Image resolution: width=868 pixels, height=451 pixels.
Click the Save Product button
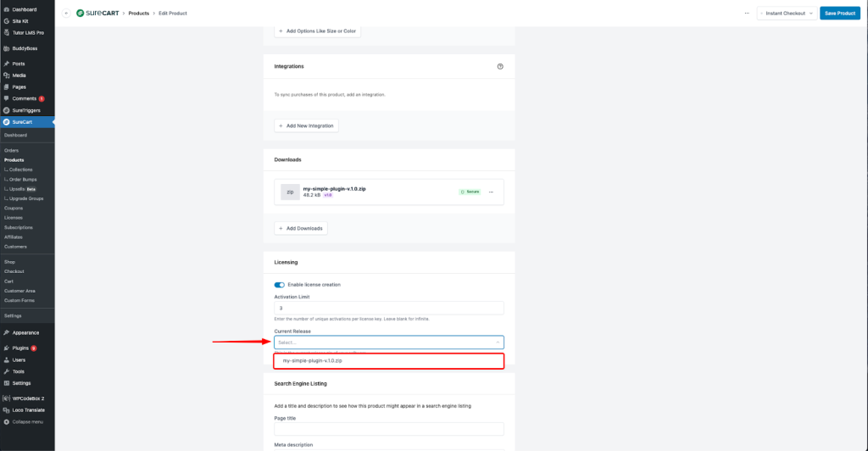[839, 14]
